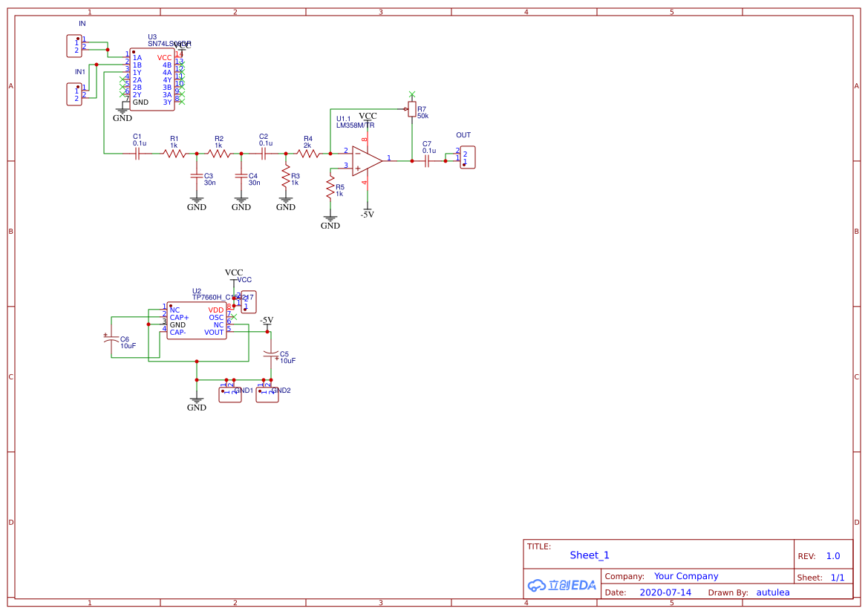
Task: Click the R3 1k resistor
Action: tap(286, 176)
